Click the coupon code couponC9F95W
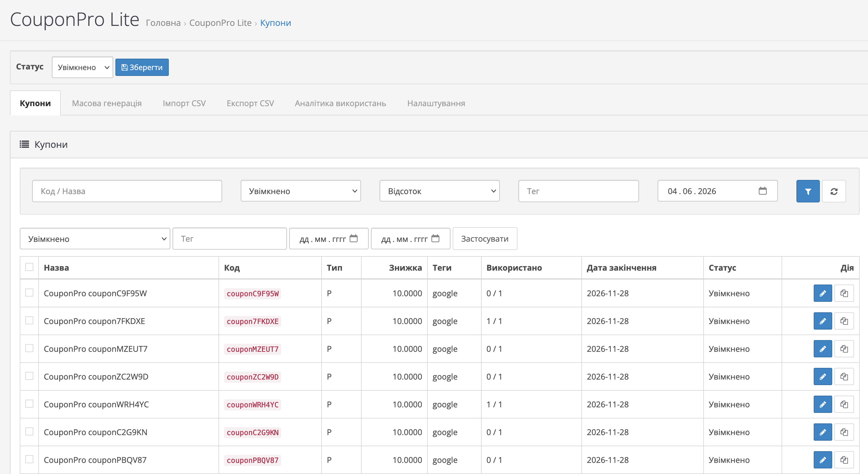Image resolution: width=868 pixels, height=474 pixels. [253, 293]
